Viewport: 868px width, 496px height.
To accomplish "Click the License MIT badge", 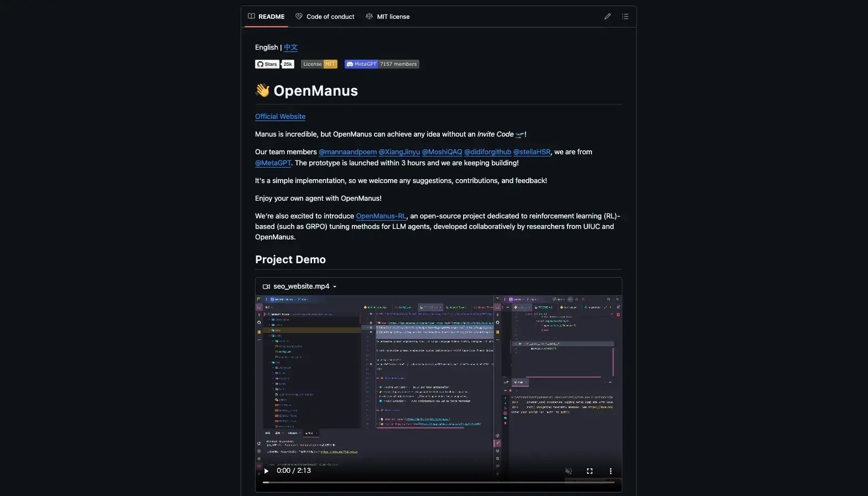I will tap(319, 64).
